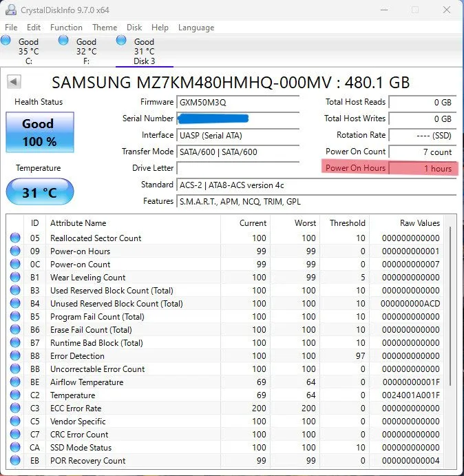Click status orb for Reallocated Sector Count

point(15,238)
